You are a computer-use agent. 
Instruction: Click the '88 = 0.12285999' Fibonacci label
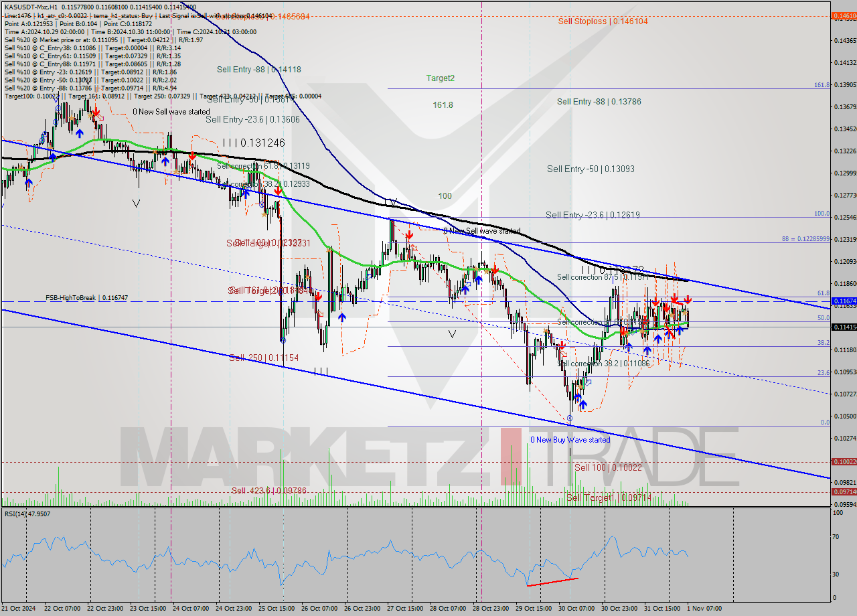(805, 239)
